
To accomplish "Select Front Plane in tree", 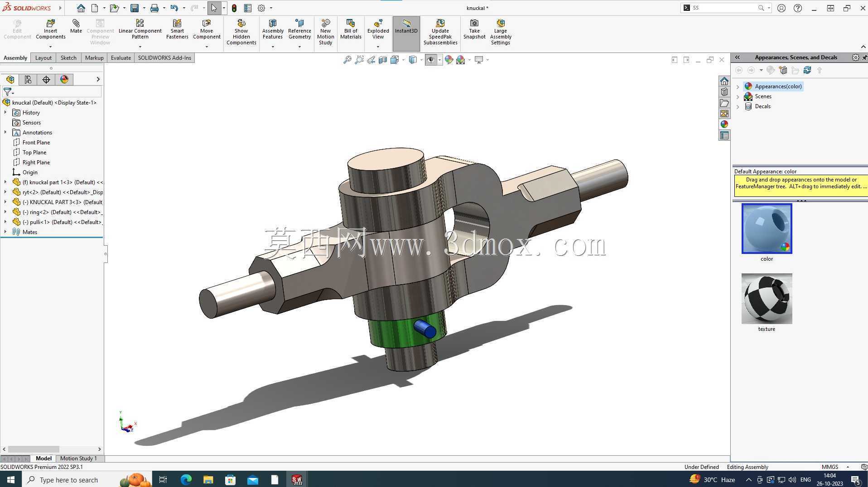I will coord(36,143).
